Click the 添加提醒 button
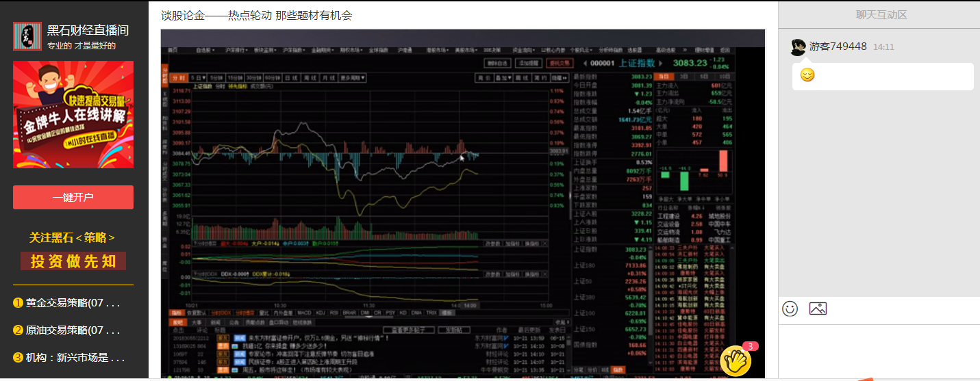 pos(528,63)
